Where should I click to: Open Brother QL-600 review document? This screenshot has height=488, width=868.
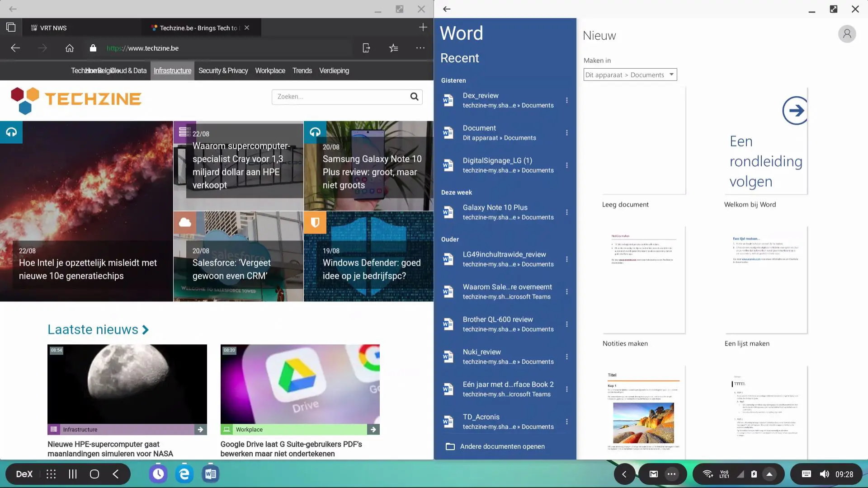(500, 324)
